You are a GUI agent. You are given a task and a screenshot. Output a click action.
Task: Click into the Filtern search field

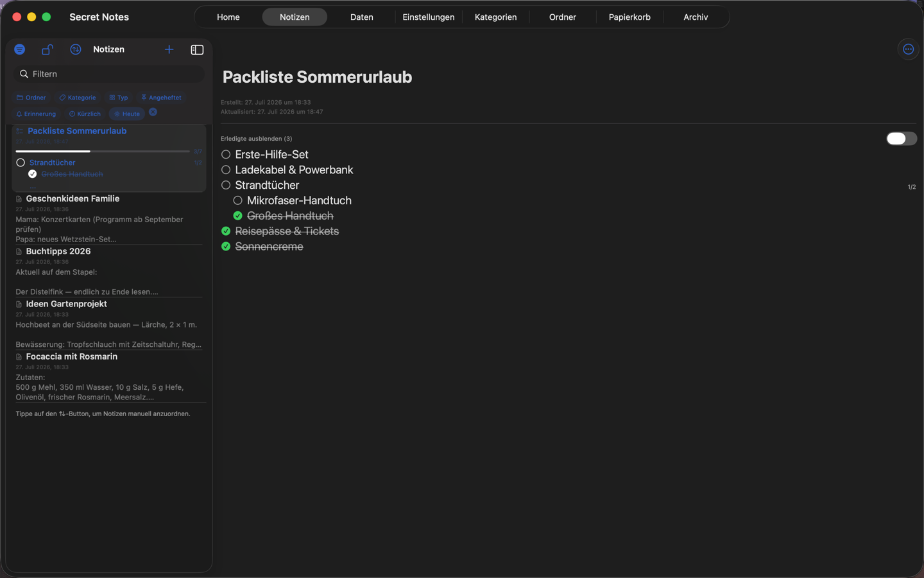tap(109, 74)
